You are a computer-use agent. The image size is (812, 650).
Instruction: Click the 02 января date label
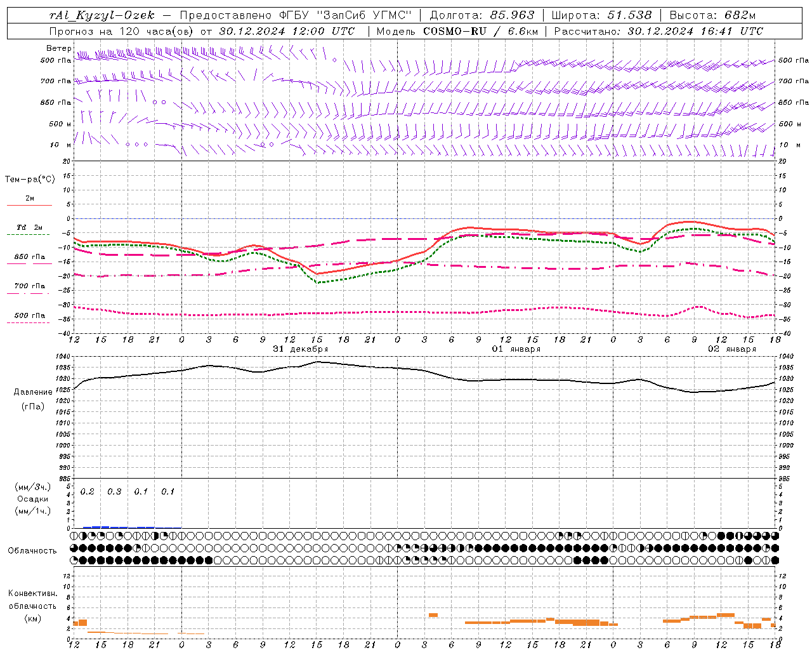(732, 349)
